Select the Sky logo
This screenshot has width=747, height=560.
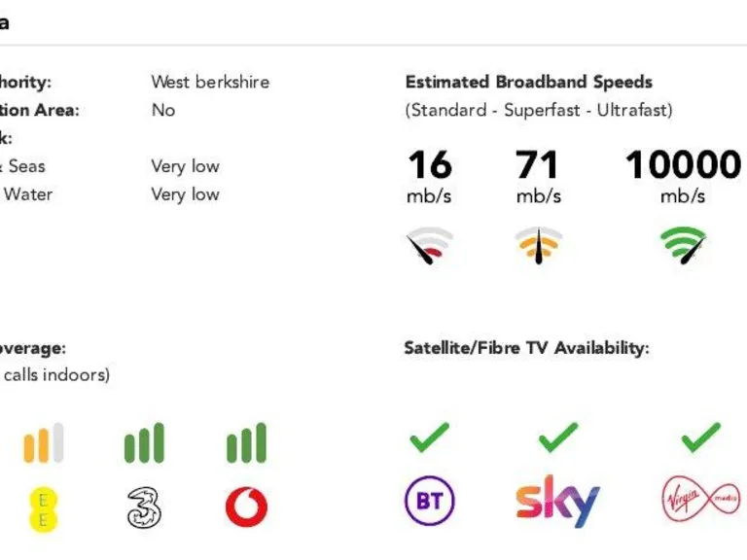coord(556,501)
